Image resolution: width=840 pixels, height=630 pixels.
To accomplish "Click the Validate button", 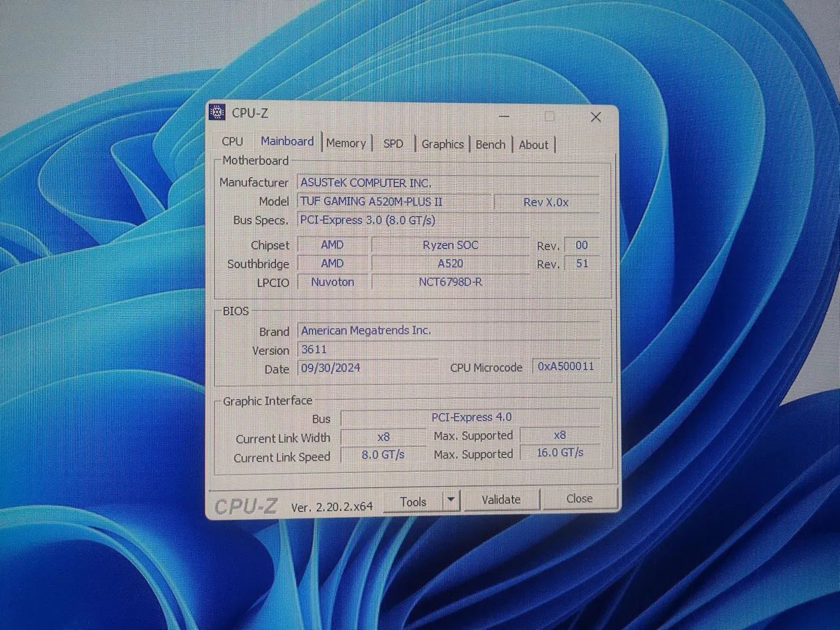I will [501, 499].
